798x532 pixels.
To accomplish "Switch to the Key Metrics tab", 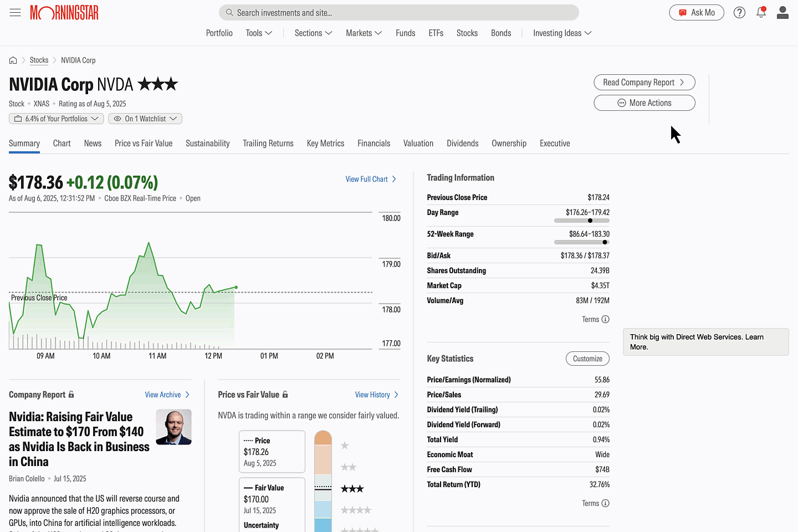I will point(326,143).
